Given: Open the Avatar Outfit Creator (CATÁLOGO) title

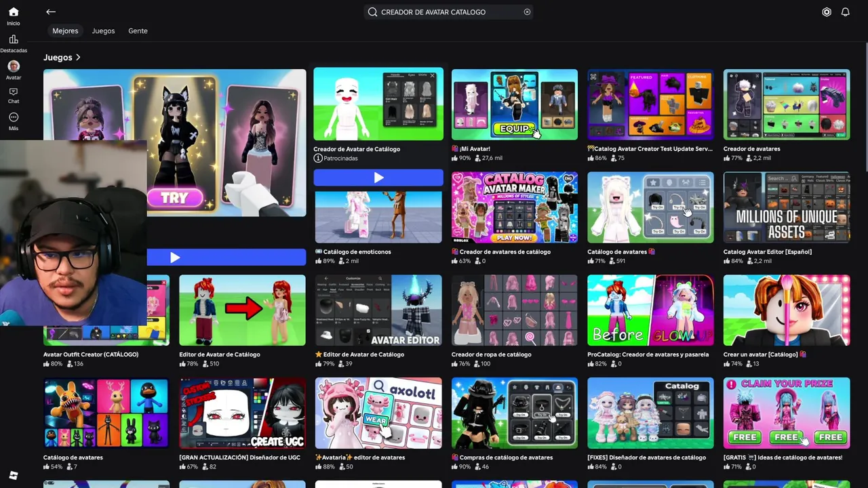Looking at the screenshot, I should 91,354.
